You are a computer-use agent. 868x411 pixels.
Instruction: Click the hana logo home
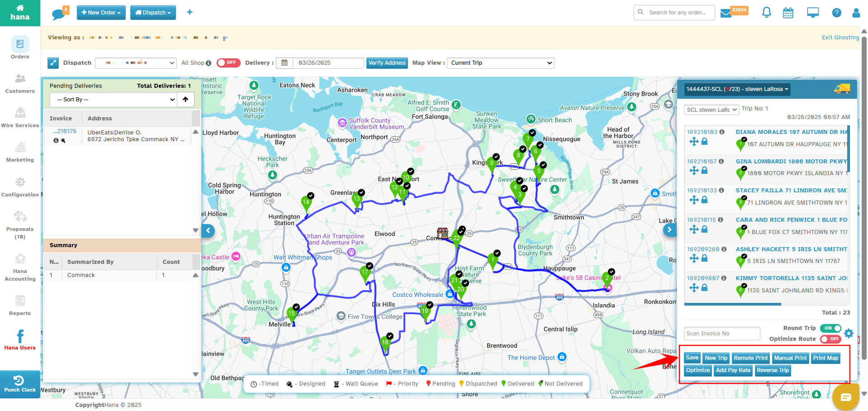(20, 13)
